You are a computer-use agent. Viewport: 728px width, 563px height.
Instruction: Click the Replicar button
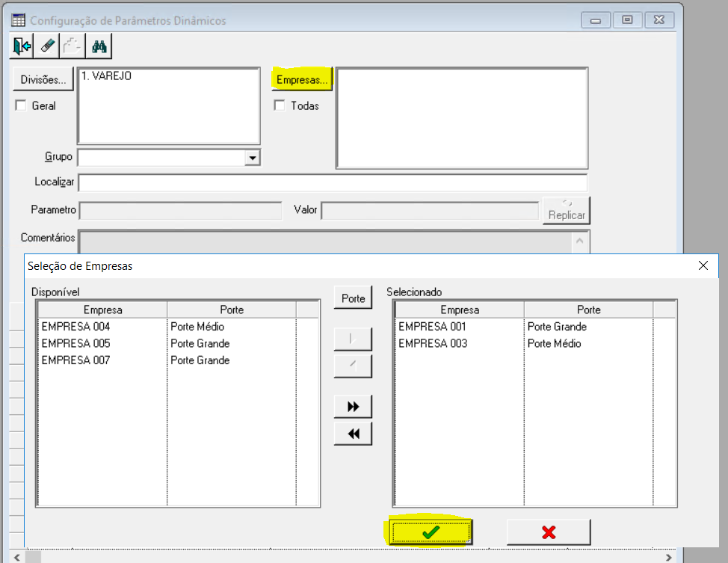[x=567, y=210]
